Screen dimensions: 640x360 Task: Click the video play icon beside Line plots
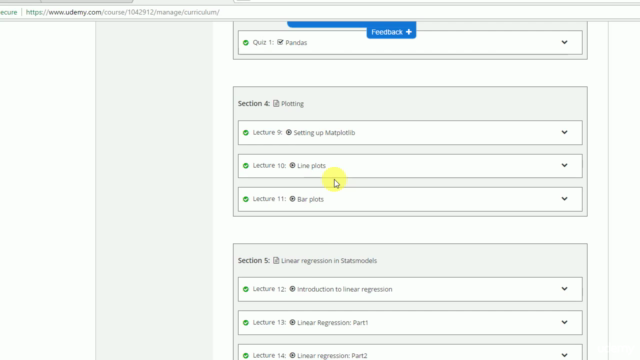click(292, 165)
